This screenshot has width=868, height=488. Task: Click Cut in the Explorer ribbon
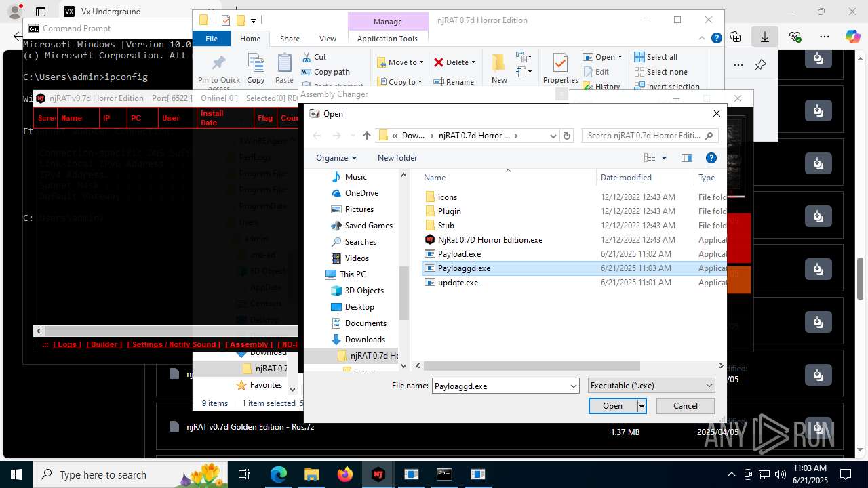point(314,57)
